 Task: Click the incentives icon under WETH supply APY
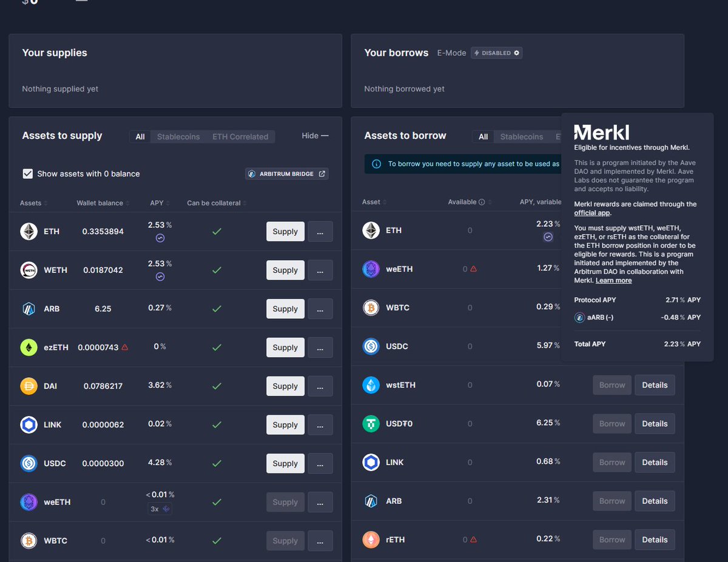[x=160, y=277]
